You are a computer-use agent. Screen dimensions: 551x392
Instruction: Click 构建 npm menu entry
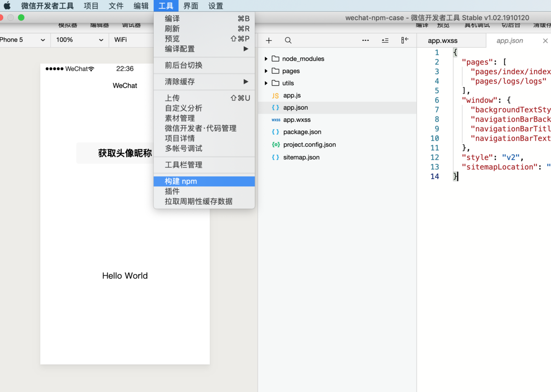coord(204,181)
